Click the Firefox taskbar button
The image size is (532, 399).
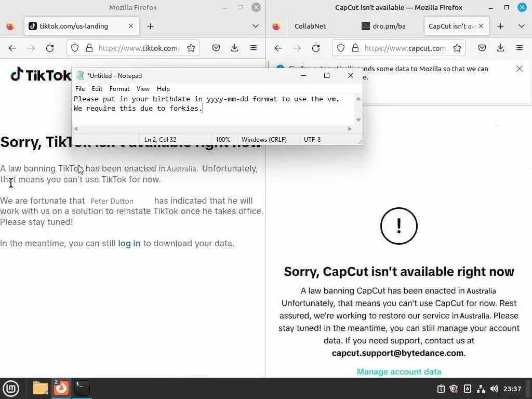point(61,388)
